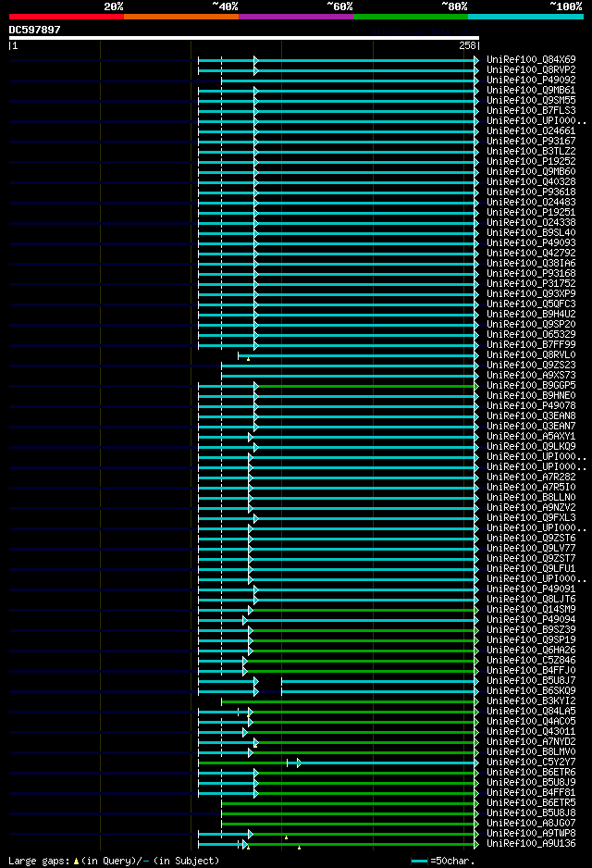Select hit label UniRef100_P93168
The image size is (592, 868).
click(531, 273)
